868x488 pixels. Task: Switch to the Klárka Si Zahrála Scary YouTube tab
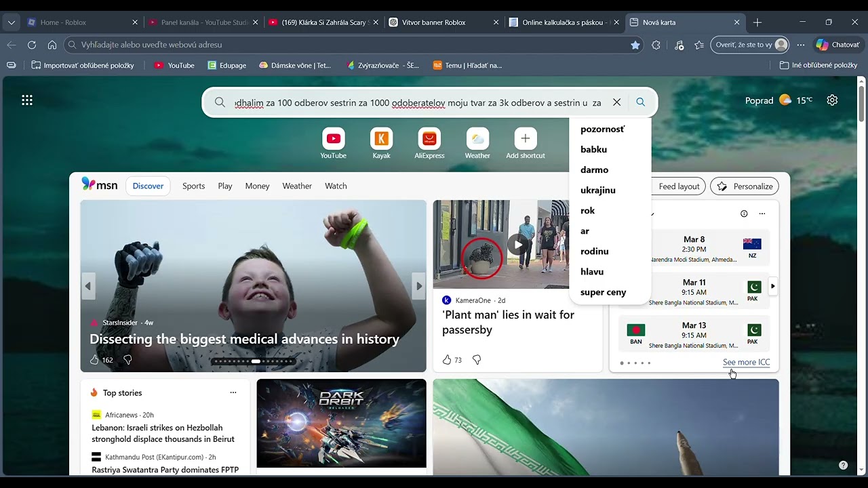tap(324, 22)
